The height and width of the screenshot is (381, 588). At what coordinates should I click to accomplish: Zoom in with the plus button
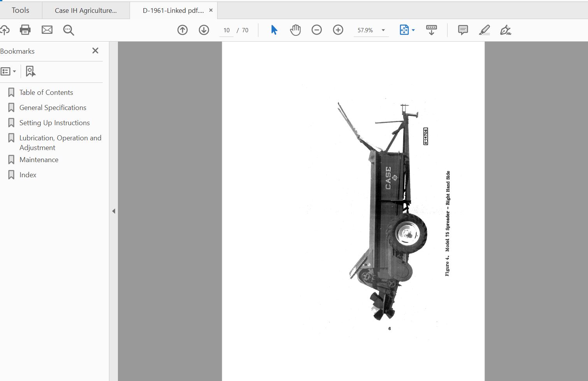coord(338,30)
